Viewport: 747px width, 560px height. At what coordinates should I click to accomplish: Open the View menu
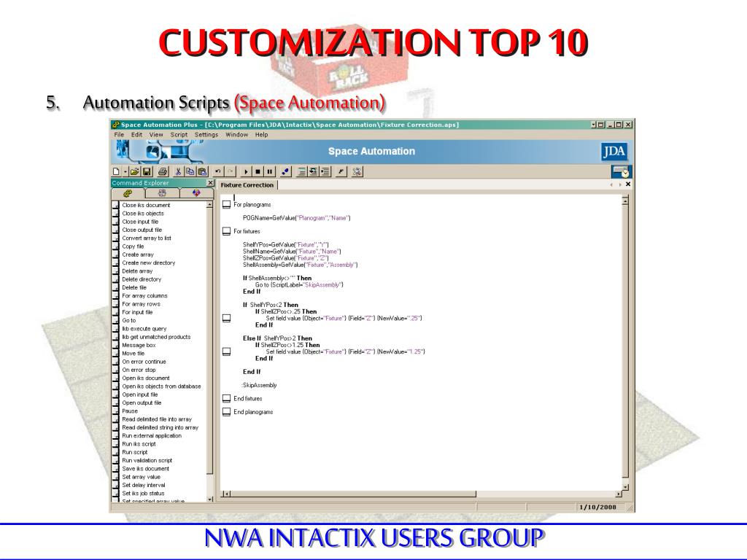pyautogui.click(x=156, y=135)
